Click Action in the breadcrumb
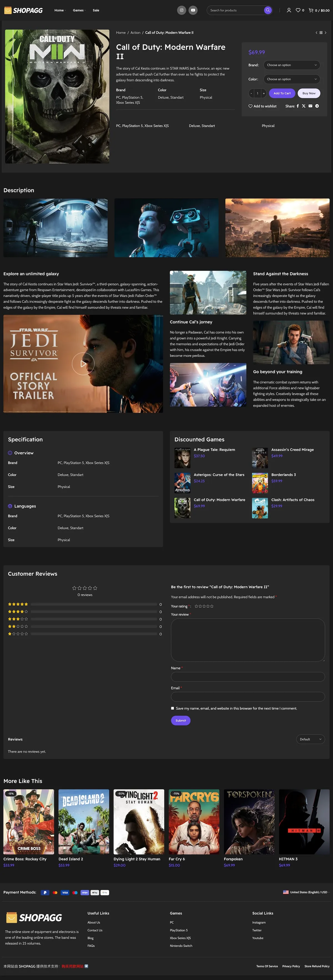The height and width of the screenshot is (980, 333). tap(135, 33)
